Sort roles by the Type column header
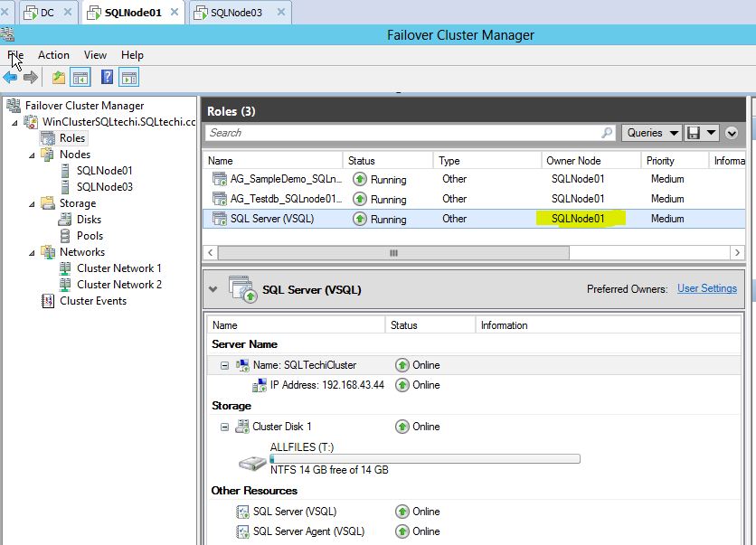Viewport: 756px width, 545px height. click(x=487, y=161)
